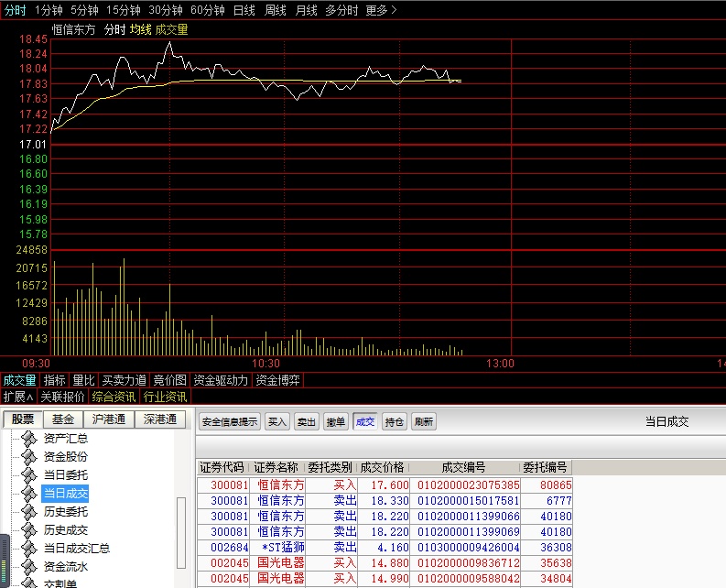Click the icon beside 资金股份
The width and height of the screenshot is (726, 588).
(28, 457)
